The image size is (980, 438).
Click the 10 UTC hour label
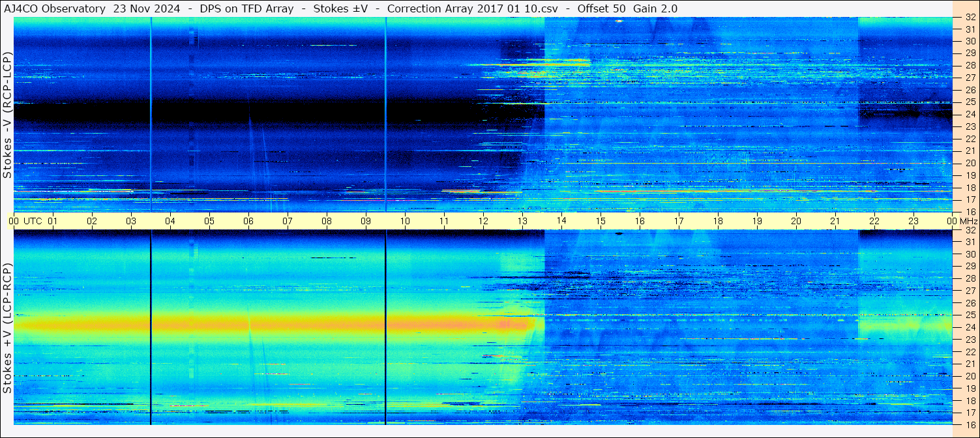405,221
